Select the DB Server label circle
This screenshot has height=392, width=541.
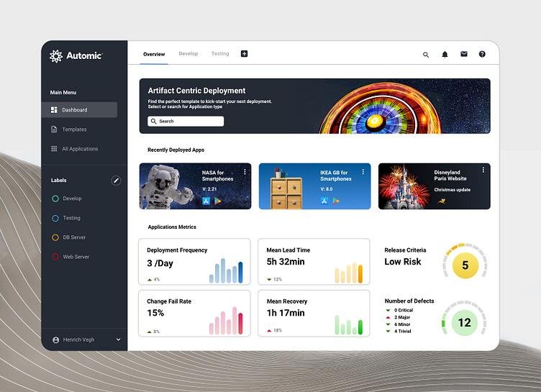pyautogui.click(x=55, y=237)
